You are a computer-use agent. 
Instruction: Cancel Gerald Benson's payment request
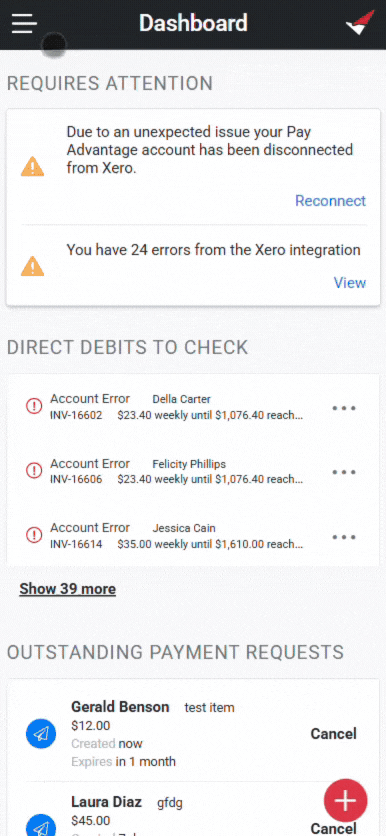(334, 734)
